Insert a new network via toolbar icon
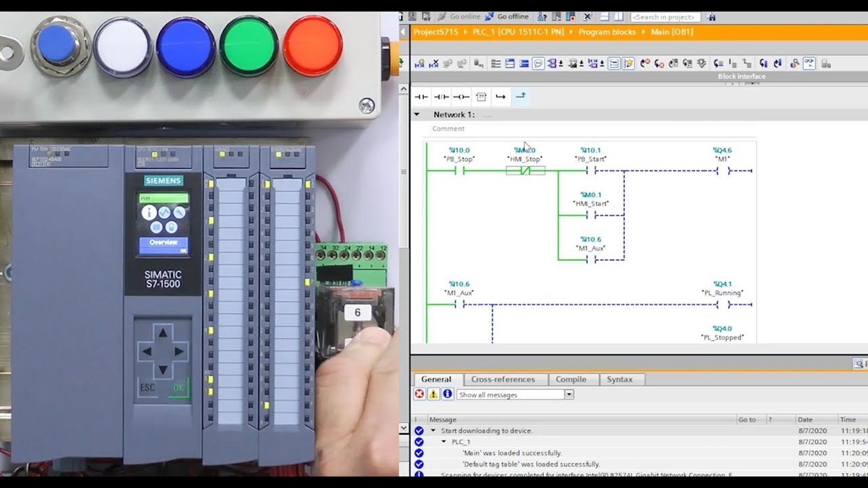Screen dimensions: 868x488 (x=420, y=63)
